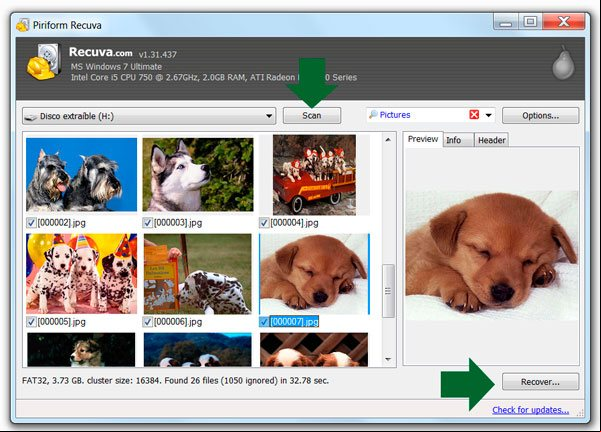This screenshot has width=601, height=432.
Task: Minimize the Piriform Recuva window
Action: [x=506, y=21]
